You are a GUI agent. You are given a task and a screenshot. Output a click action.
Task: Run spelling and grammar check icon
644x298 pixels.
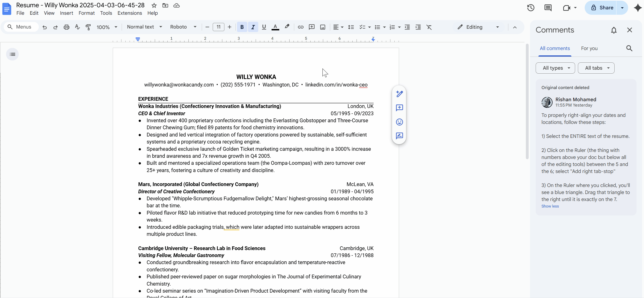(77, 27)
